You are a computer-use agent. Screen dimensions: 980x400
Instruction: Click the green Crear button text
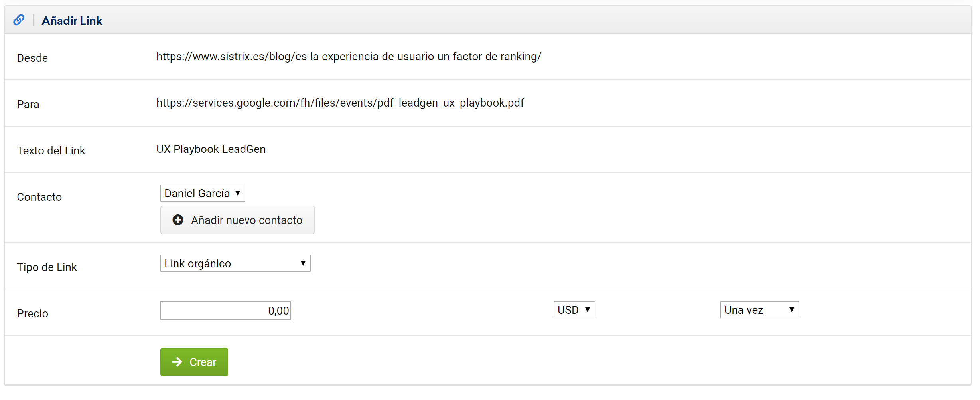(203, 362)
